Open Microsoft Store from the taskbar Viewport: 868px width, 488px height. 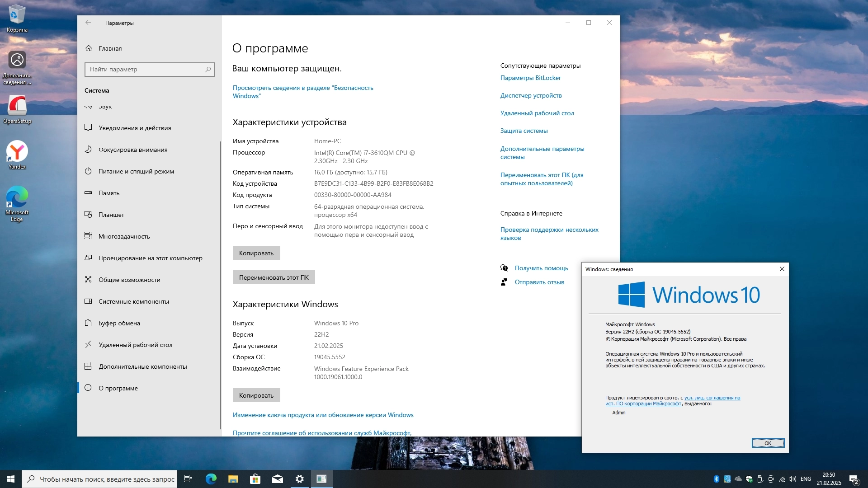coord(255,479)
